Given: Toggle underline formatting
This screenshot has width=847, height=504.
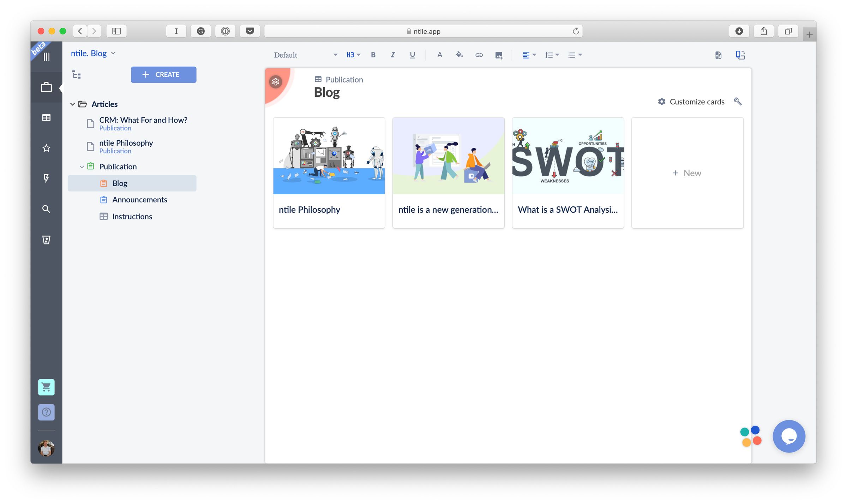Looking at the screenshot, I should 412,55.
